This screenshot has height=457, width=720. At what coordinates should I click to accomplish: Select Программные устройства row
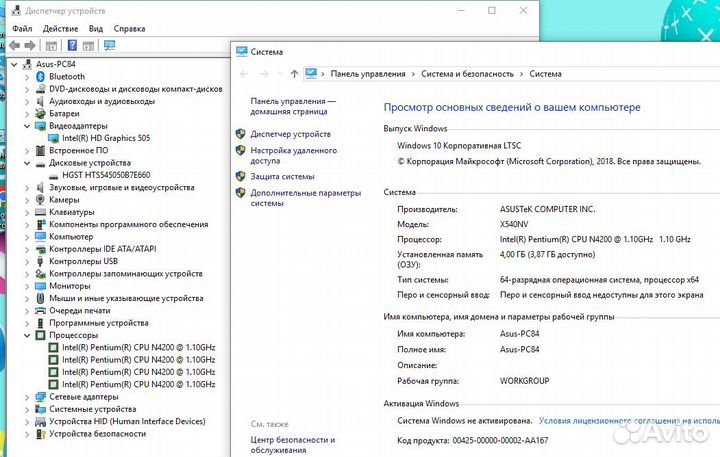99,323
